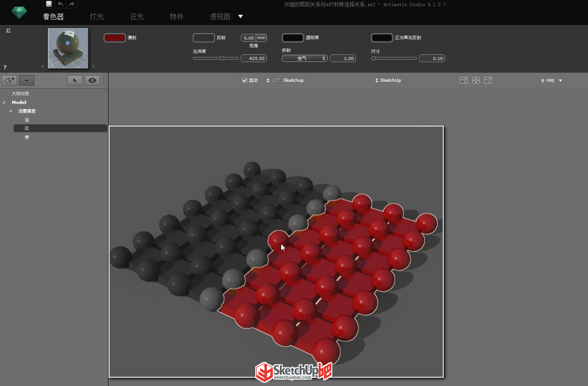The width and height of the screenshot is (588, 386).
Task: Click the 0.10 size value field
Action: 432,59
